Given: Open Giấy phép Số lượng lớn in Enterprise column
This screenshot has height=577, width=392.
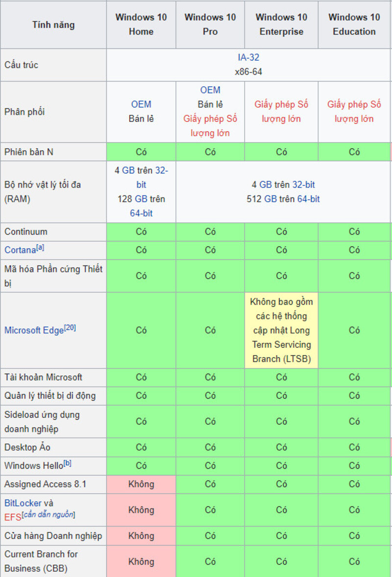Looking at the screenshot, I should (281, 112).
